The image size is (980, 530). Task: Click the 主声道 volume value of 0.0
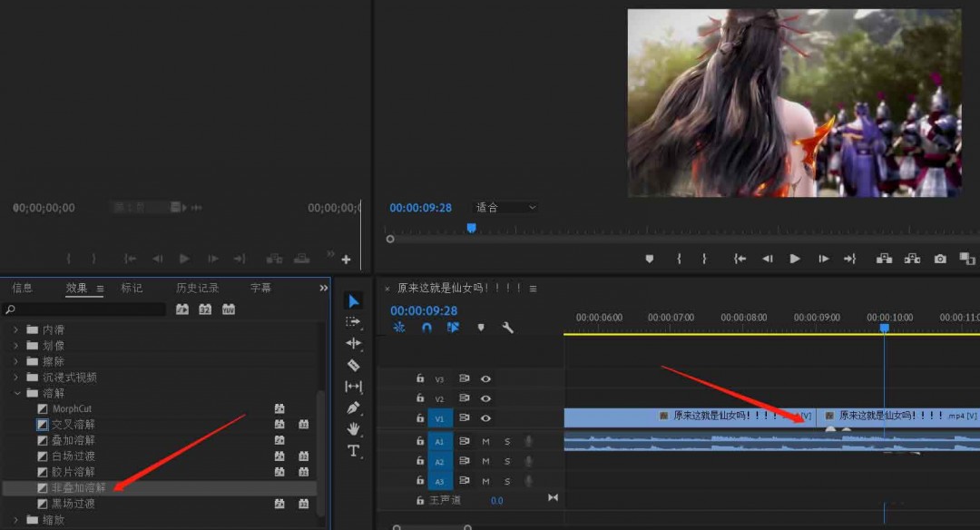click(496, 500)
